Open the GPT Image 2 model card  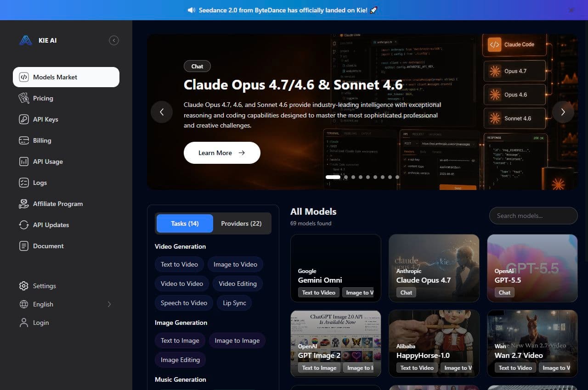336,344
